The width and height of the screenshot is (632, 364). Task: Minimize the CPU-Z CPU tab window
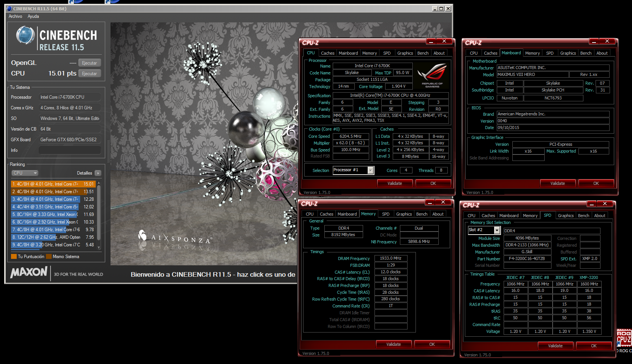tap(431, 41)
